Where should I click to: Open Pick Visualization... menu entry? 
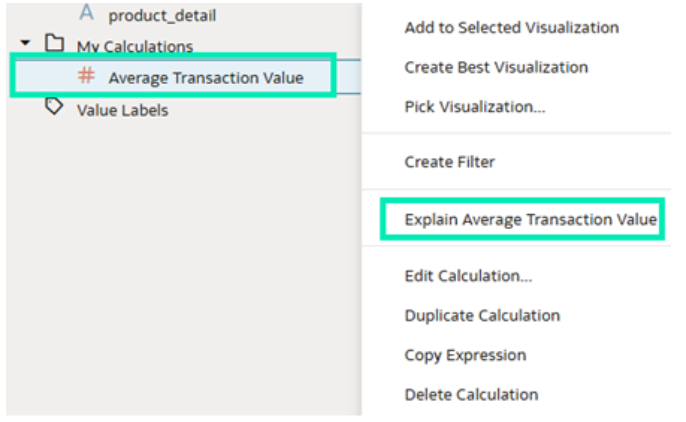click(x=475, y=107)
